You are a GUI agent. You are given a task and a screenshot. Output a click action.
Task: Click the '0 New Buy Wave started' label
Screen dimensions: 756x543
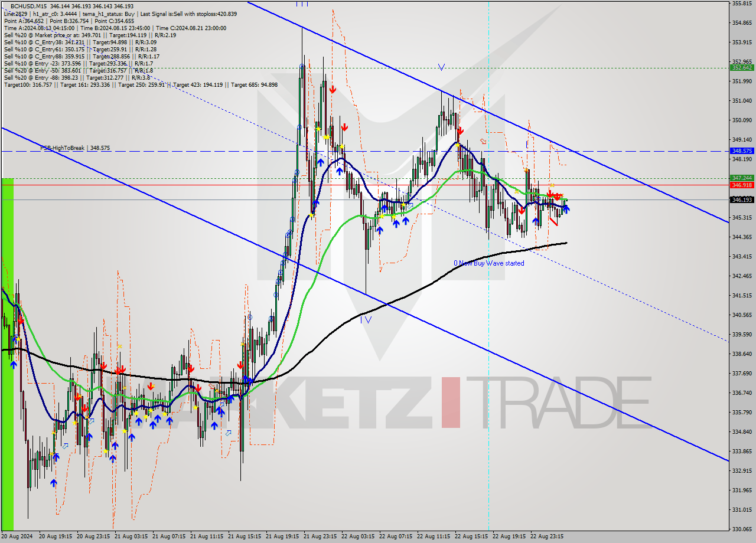[x=488, y=263]
